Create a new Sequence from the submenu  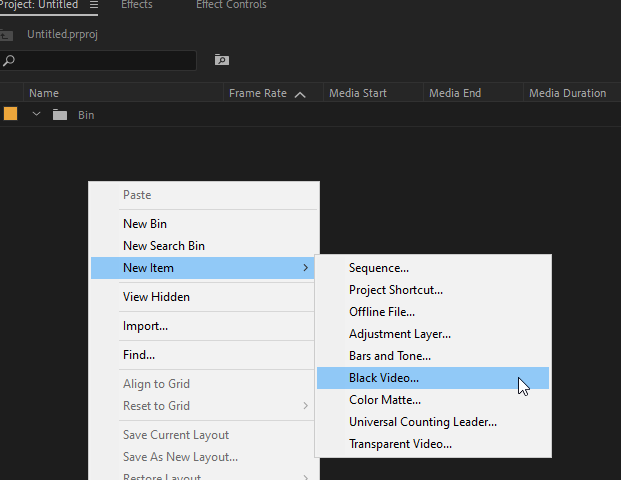pos(379,268)
